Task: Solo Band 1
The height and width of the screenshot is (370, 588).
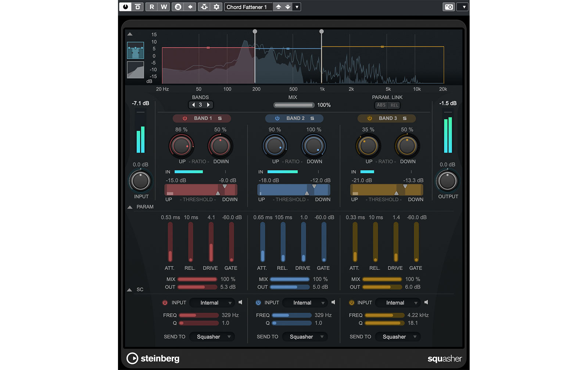Action: tap(220, 118)
